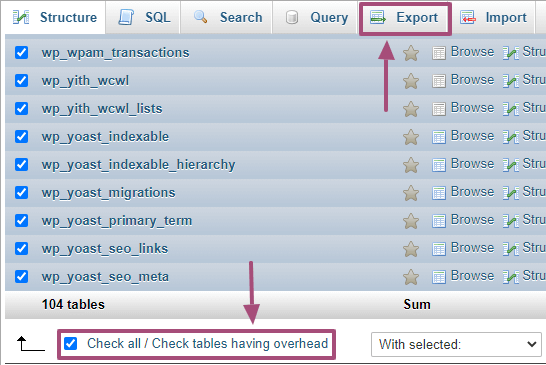Click the Browse table icon for wp_wpam_transactions
546x365 pixels.
(439, 53)
